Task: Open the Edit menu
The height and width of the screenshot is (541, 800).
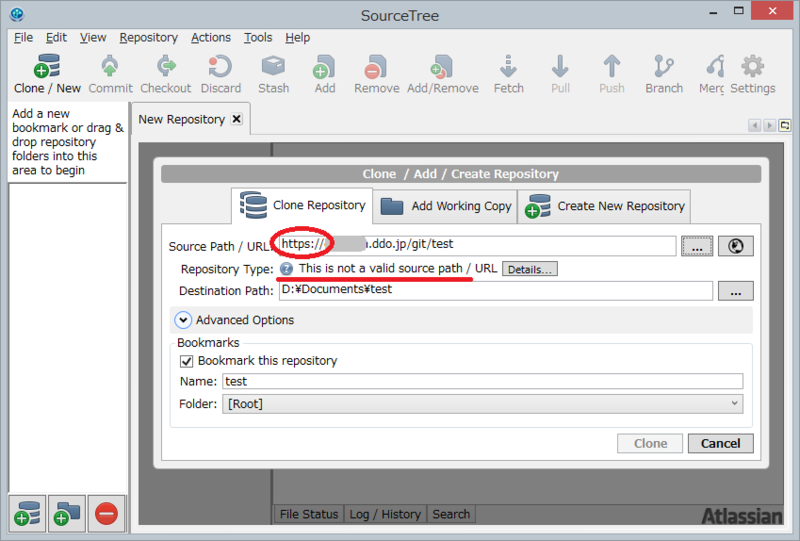Action: [x=56, y=37]
